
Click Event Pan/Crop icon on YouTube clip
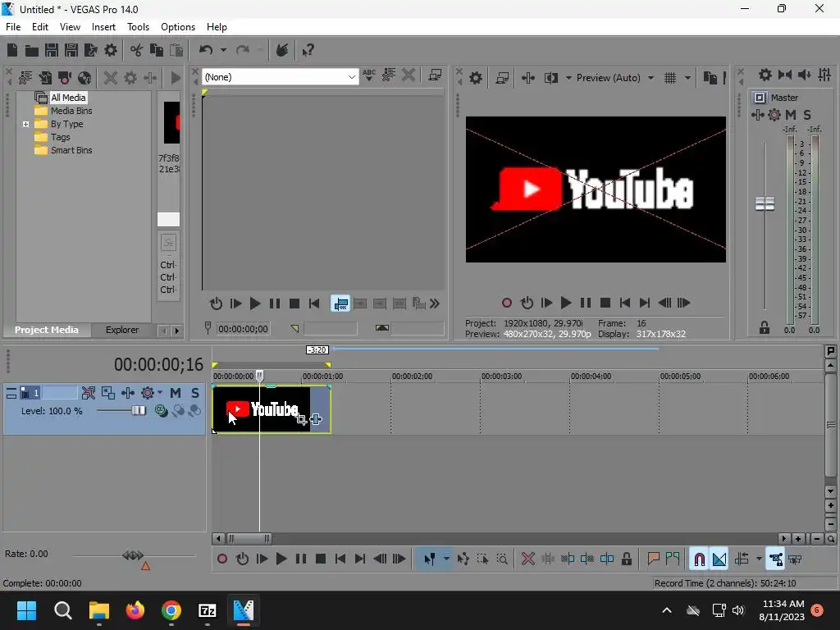point(302,419)
